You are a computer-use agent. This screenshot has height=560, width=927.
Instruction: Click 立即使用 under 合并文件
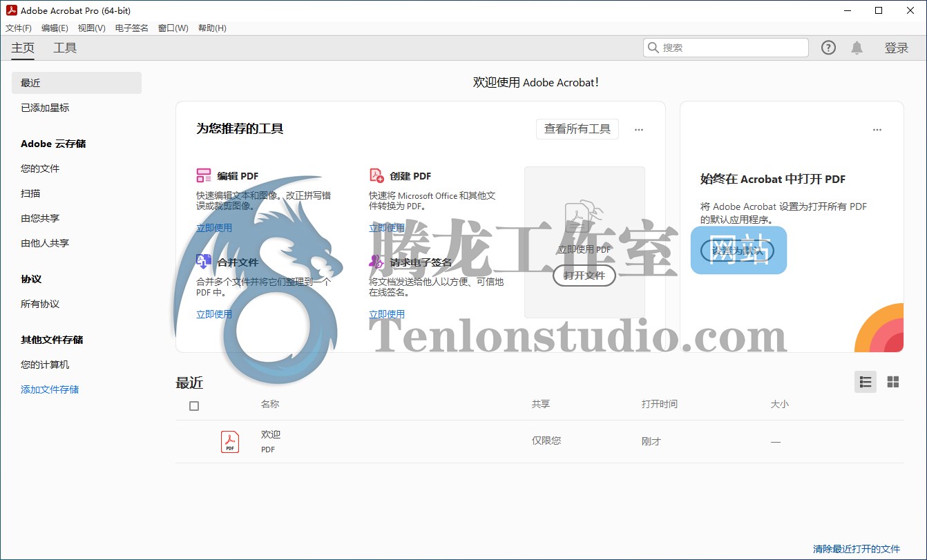point(214,314)
